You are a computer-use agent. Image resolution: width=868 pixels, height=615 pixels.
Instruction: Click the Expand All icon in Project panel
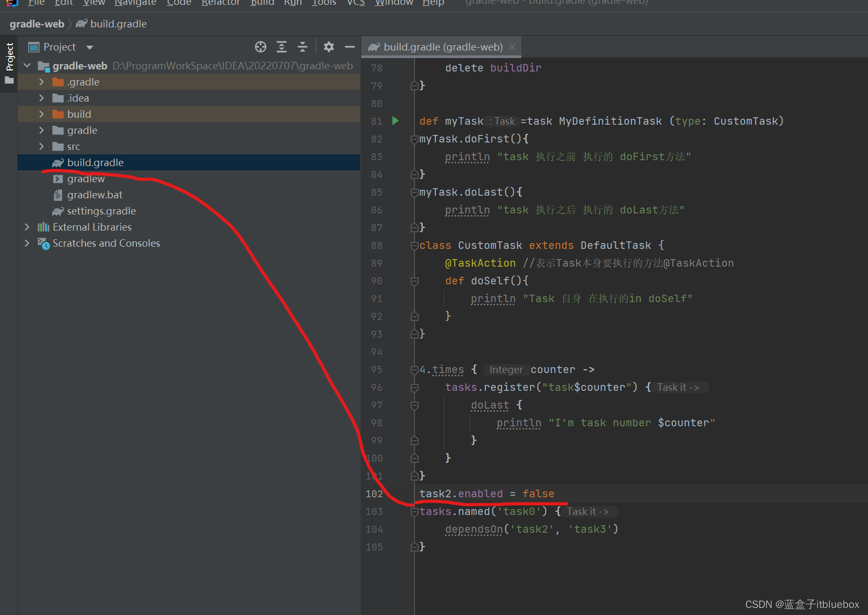[282, 47]
